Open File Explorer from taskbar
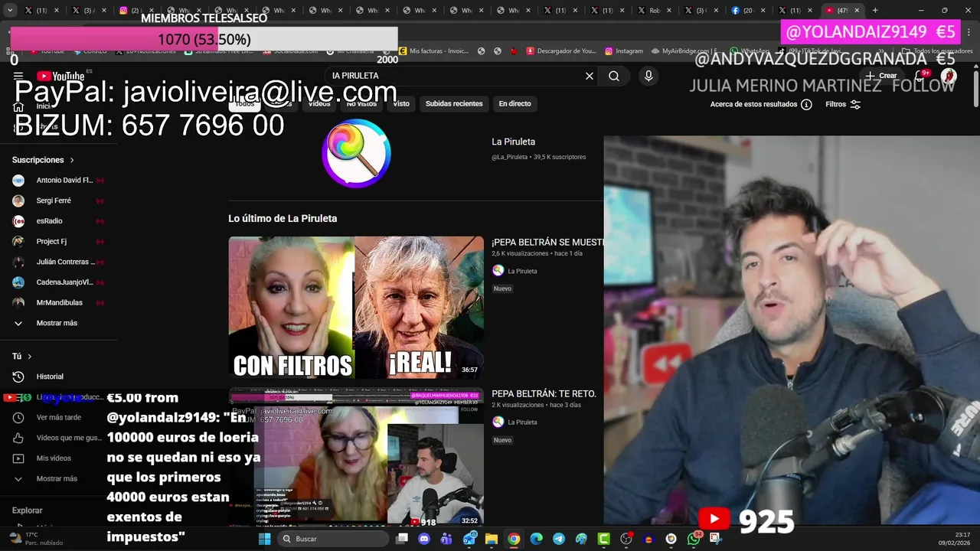 tap(492, 539)
